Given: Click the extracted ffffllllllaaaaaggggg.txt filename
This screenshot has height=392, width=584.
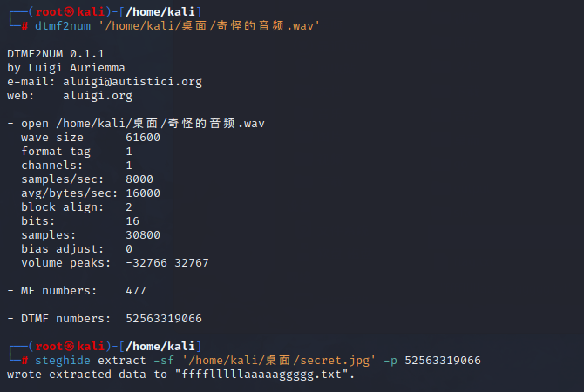Looking at the screenshot, I should [264, 375].
